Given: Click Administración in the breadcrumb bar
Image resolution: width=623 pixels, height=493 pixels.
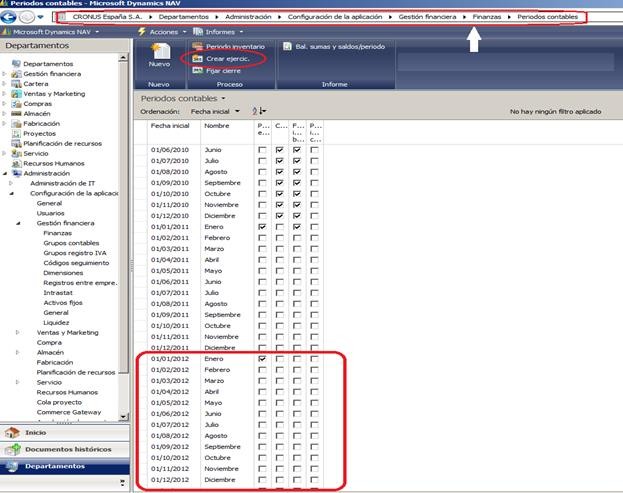Looking at the screenshot, I should point(248,17).
